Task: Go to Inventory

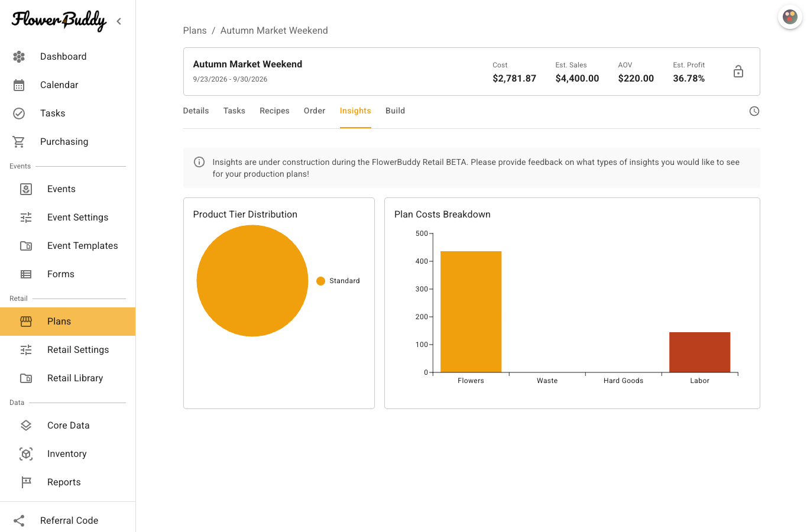Action: [x=68, y=454]
